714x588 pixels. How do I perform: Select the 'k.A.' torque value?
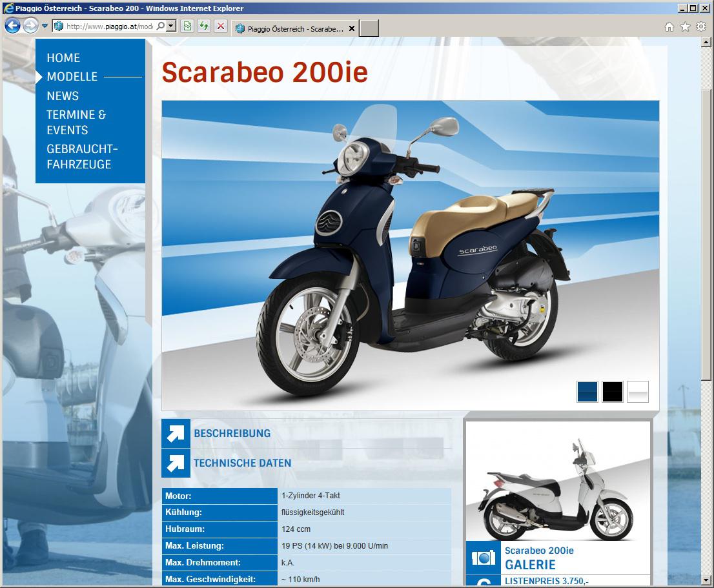coord(288,563)
